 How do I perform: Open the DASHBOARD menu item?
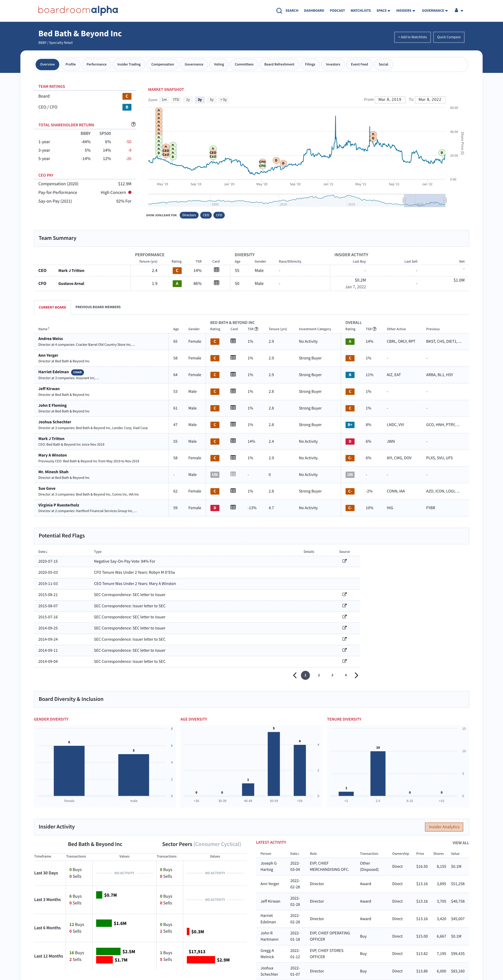314,11
